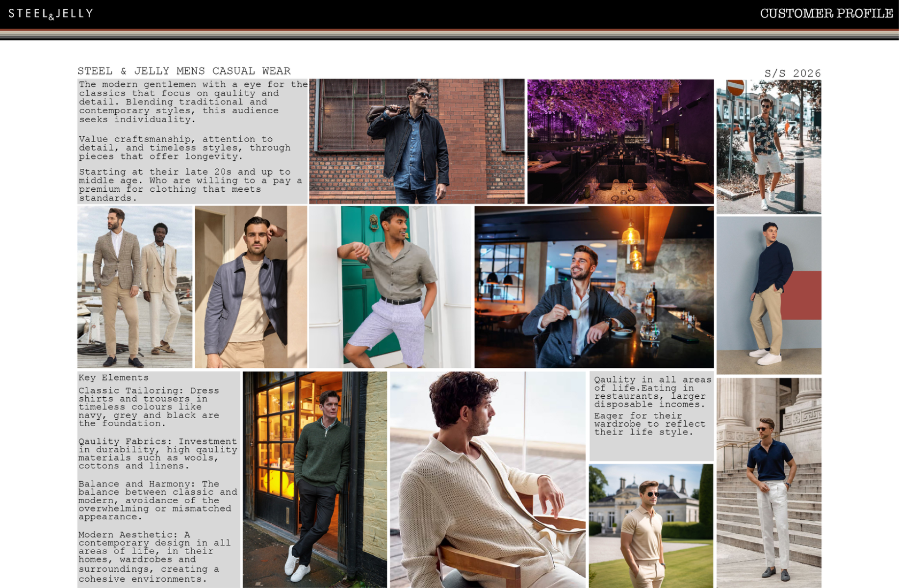The image size is (899, 588).
Task: Click photo of two men on dock
Action: [135, 287]
